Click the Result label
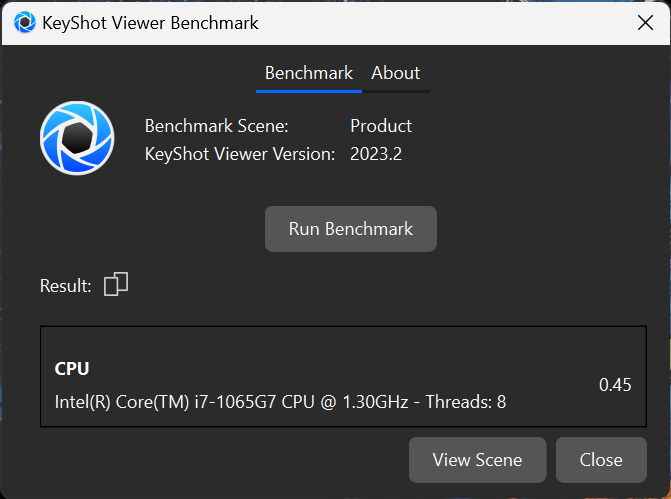 (65, 286)
